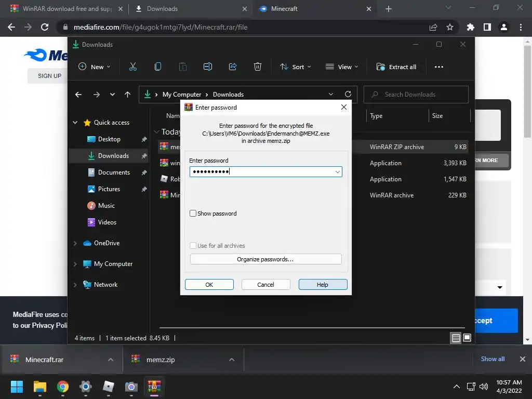532x399 pixels.
Task: Share this page icon in address bar
Action: pos(433,27)
